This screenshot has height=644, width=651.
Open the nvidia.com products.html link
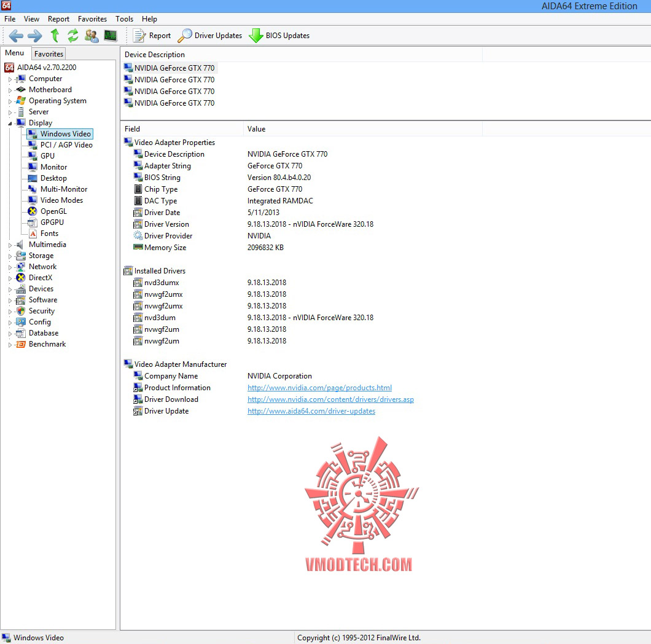point(319,388)
